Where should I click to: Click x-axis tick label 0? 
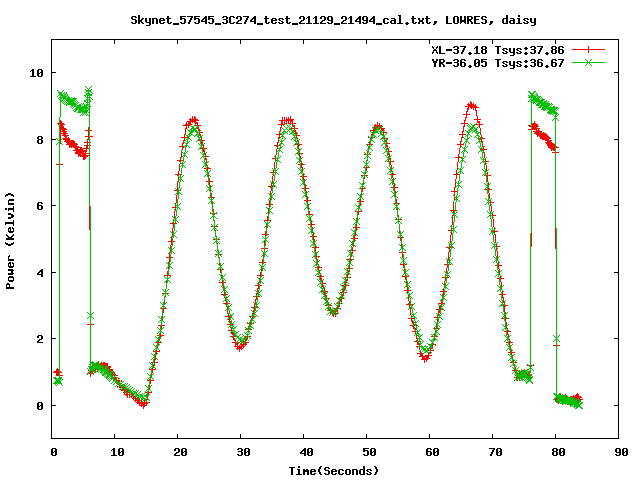(54, 452)
